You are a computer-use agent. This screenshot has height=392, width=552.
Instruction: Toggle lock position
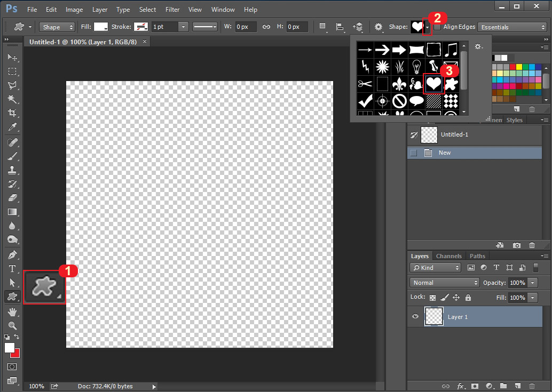pyautogui.click(x=456, y=298)
